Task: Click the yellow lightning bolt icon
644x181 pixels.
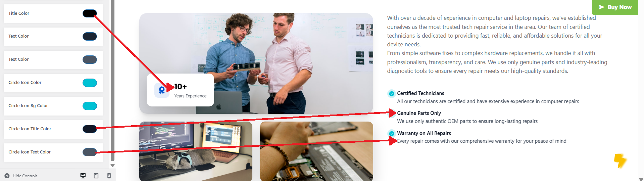Action: pos(620,161)
